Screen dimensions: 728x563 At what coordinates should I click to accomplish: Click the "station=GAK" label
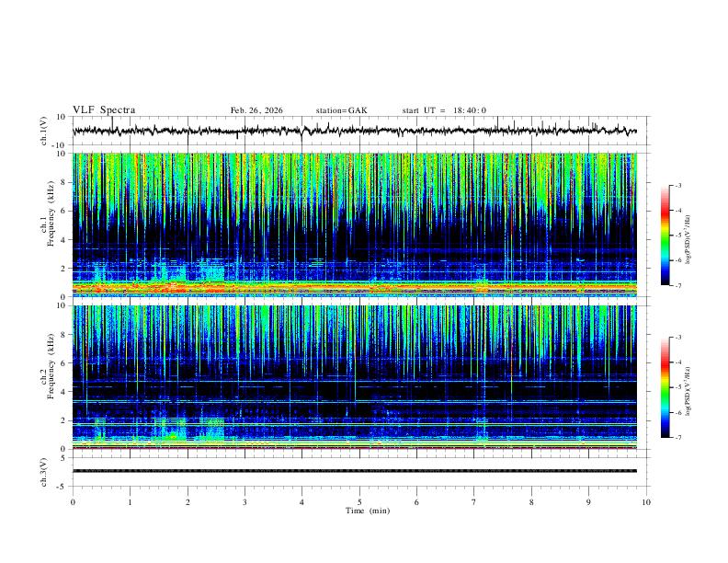point(341,110)
